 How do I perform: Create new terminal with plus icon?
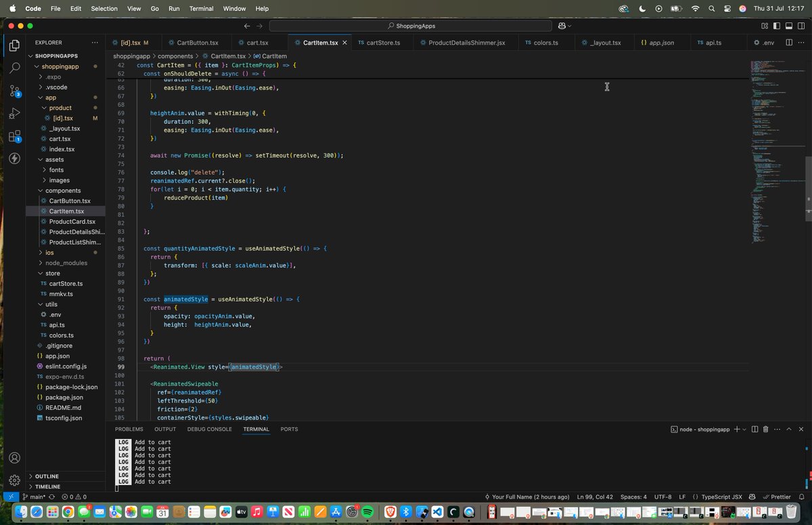(x=737, y=429)
